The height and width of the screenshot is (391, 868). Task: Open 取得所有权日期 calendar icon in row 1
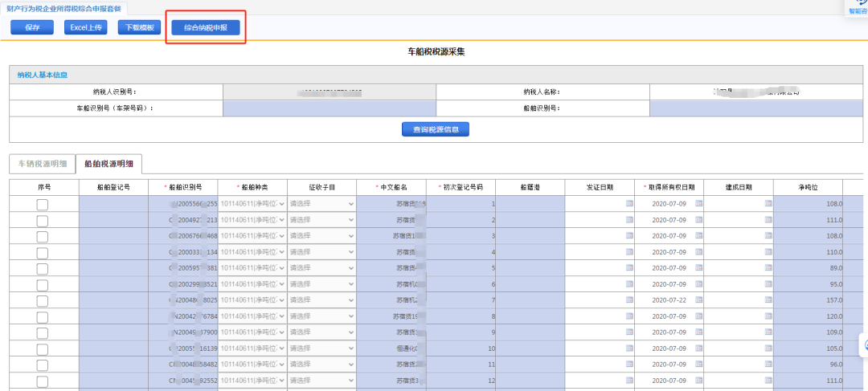(x=698, y=204)
